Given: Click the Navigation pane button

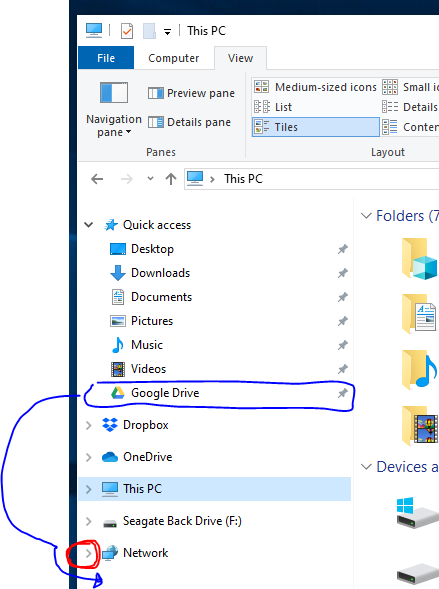Looking at the screenshot, I should [x=114, y=109].
